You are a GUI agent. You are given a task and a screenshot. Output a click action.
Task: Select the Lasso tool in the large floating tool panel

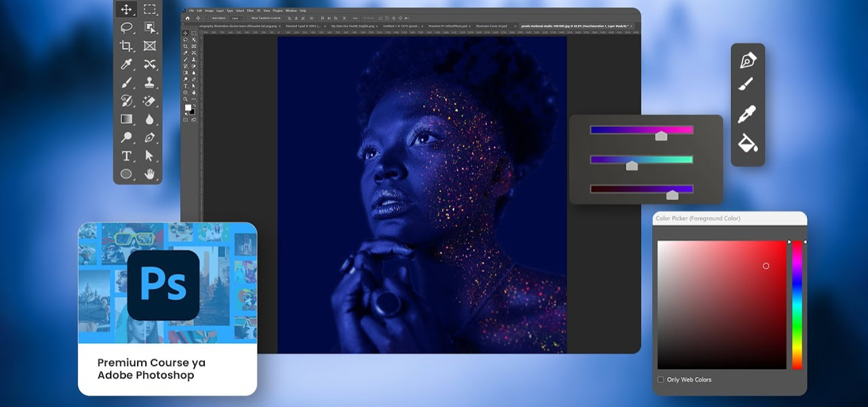126,28
